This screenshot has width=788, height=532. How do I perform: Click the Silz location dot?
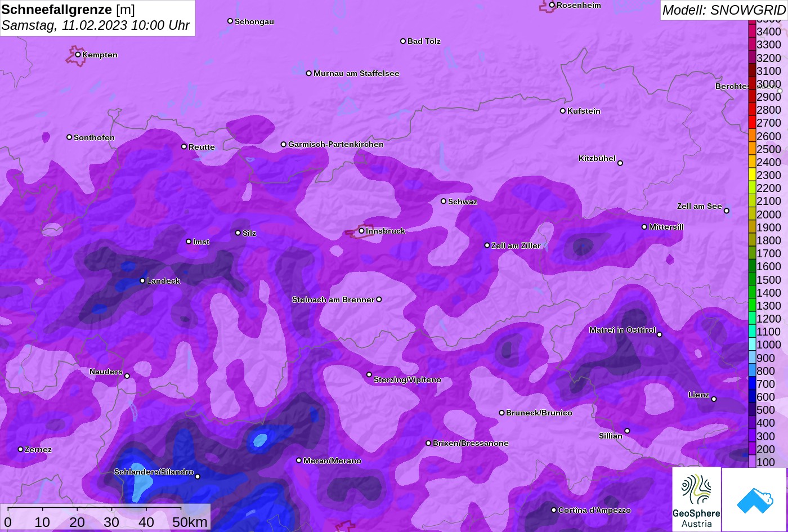pos(238,233)
